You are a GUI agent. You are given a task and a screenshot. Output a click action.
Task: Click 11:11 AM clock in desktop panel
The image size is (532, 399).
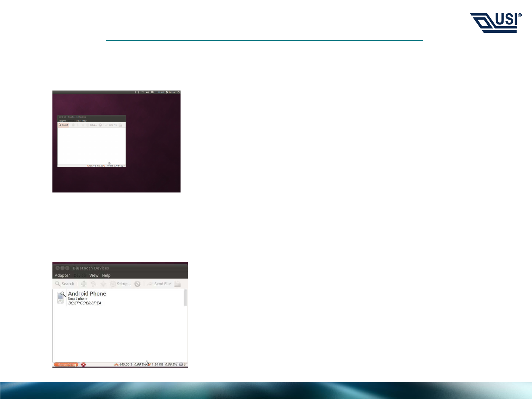pyautogui.click(x=159, y=92)
